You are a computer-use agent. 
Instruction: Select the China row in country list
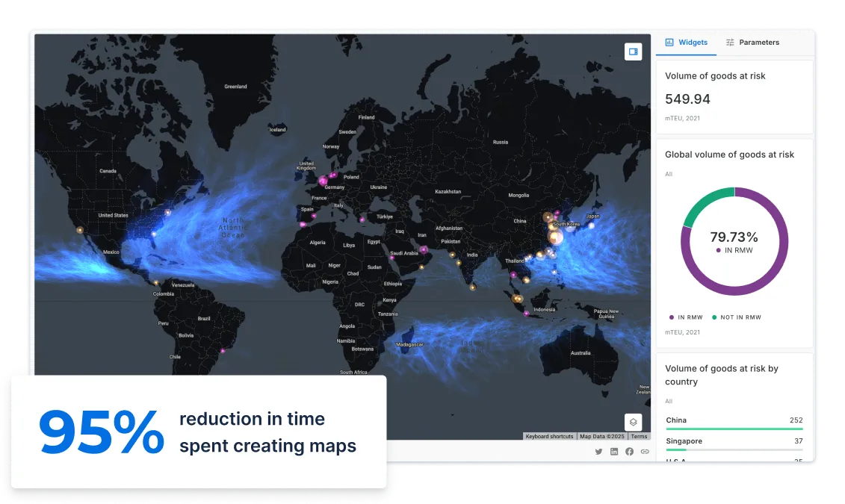(734, 421)
